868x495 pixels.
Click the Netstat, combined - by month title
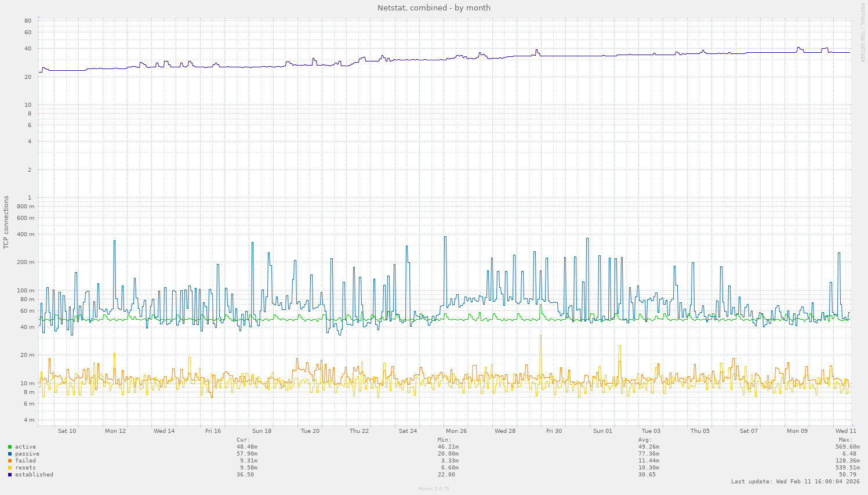pyautogui.click(x=434, y=8)
